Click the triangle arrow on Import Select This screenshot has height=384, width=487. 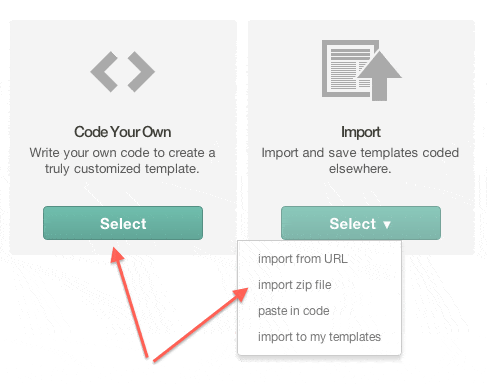(x=387, y=225)
